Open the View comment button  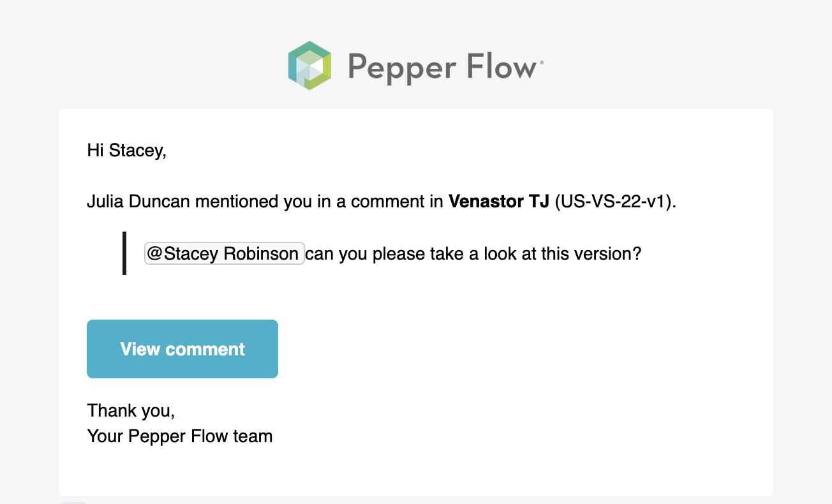182,349
